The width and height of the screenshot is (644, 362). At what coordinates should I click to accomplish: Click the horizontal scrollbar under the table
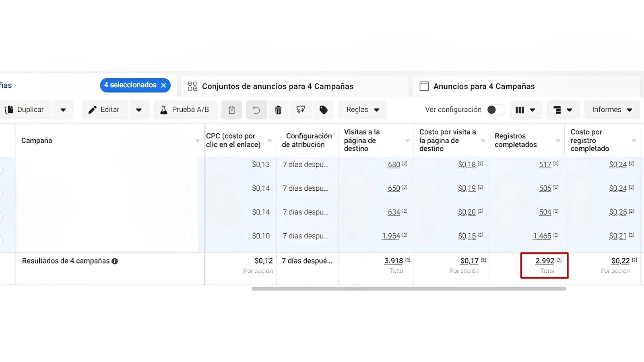[409, 289]
